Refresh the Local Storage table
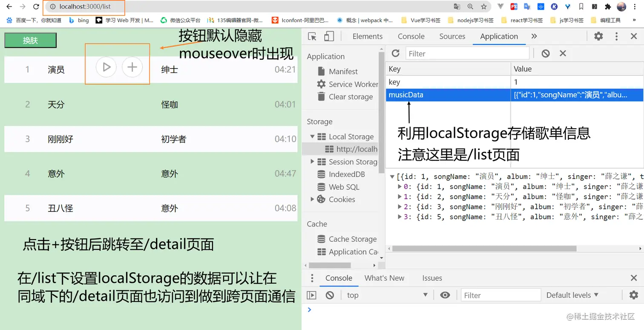Viewport: 644px width, 330px height. [x=396, y=53]
